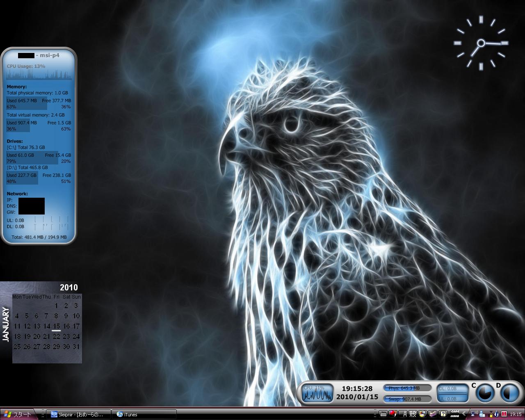Click the IME conversion mode '般' icon
This screenshot has height=420, width=525.
[412, 414]
